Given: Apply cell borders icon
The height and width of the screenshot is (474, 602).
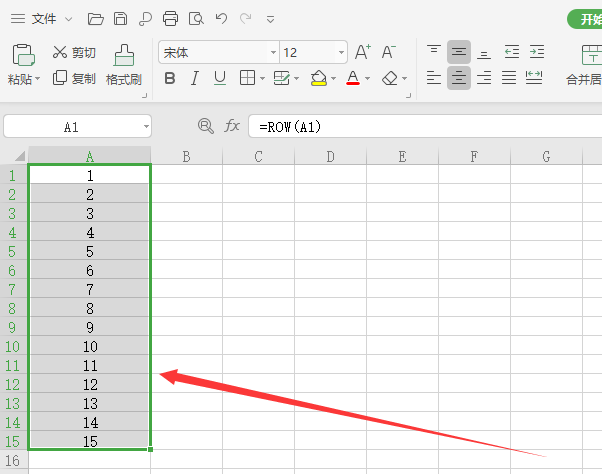Looking at the screenshot, I should pos(247,78).
